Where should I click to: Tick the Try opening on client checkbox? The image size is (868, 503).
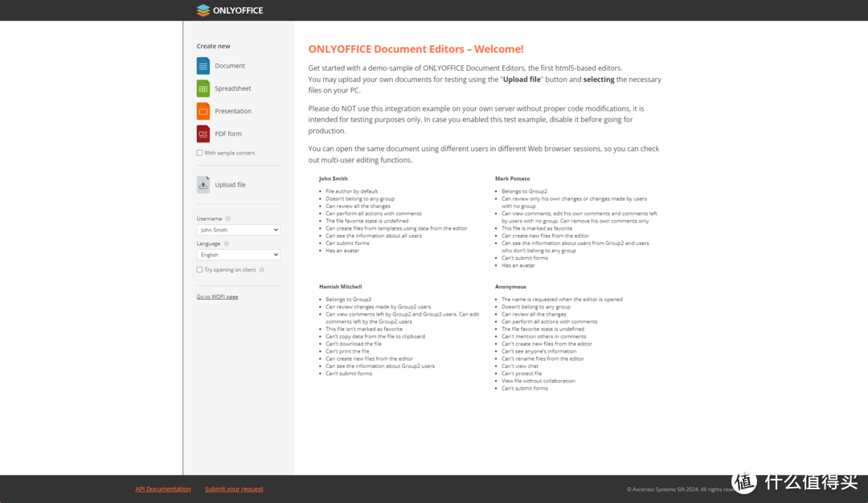click(x=199, y=270)
